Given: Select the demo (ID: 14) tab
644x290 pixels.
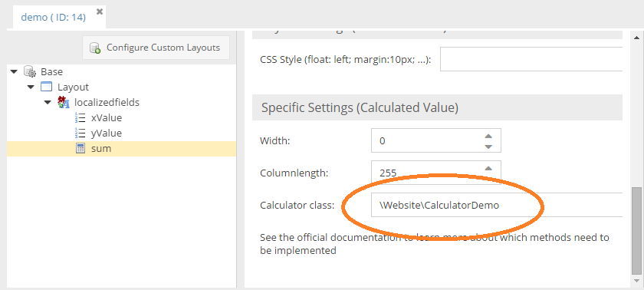Looking at the screenshot, I should [x=54, y=17].
